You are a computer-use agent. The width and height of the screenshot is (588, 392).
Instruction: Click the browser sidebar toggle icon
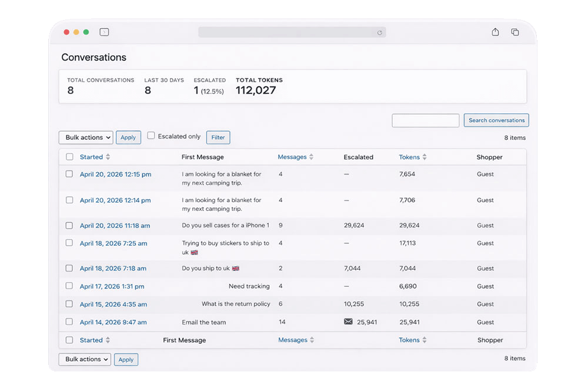pos(104,32)
